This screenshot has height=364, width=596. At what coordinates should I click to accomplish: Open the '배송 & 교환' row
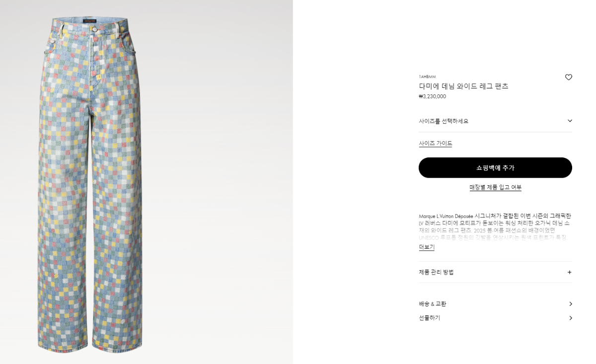tap(495, 304)
